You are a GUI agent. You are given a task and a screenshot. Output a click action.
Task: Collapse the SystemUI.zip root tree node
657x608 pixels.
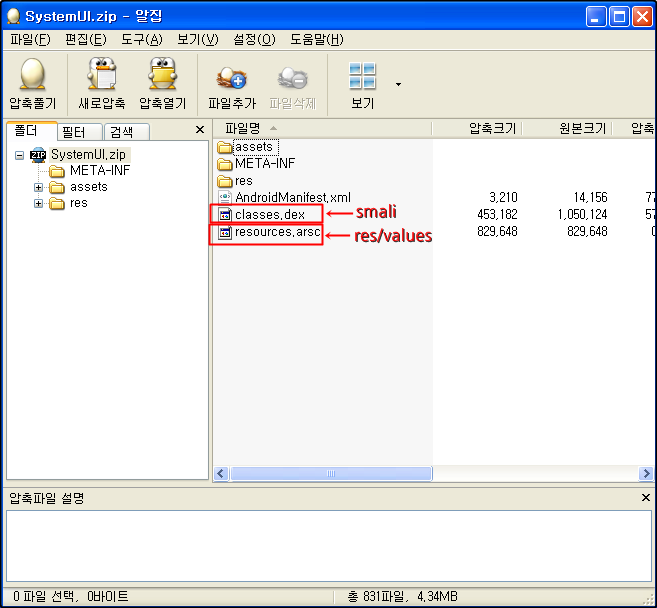tap(20, 155)
